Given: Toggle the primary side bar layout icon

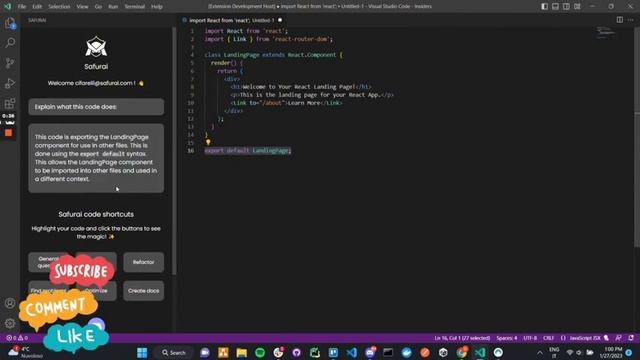Looking at the screenshot, I should tap(544, 6).
